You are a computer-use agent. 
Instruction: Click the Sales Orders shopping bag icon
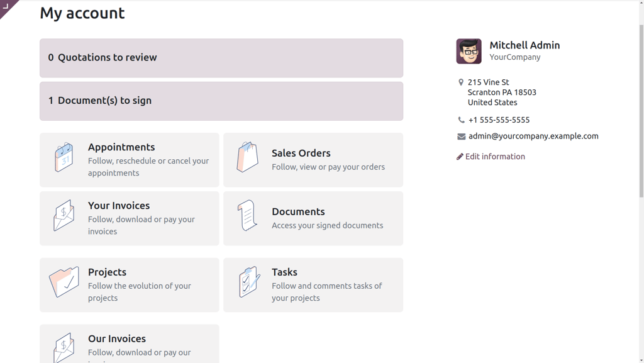[x=247, y=157]
